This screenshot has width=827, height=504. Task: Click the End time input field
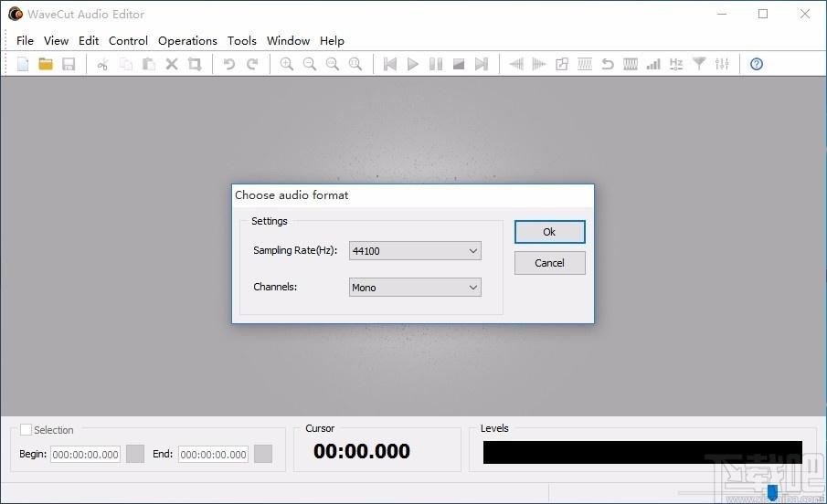(213, 455)
